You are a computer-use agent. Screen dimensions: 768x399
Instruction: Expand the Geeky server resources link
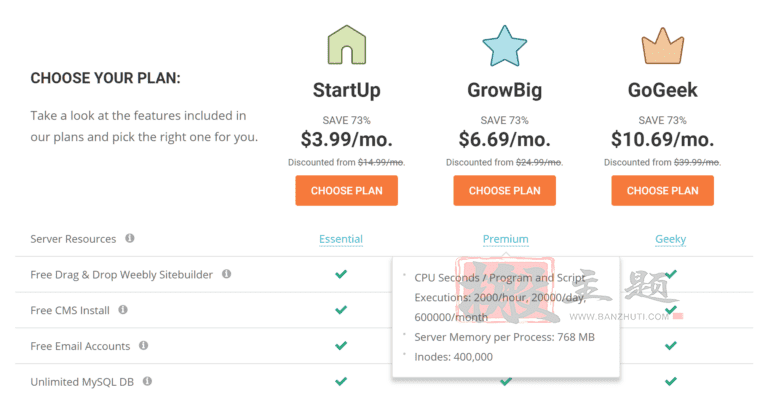671,239
